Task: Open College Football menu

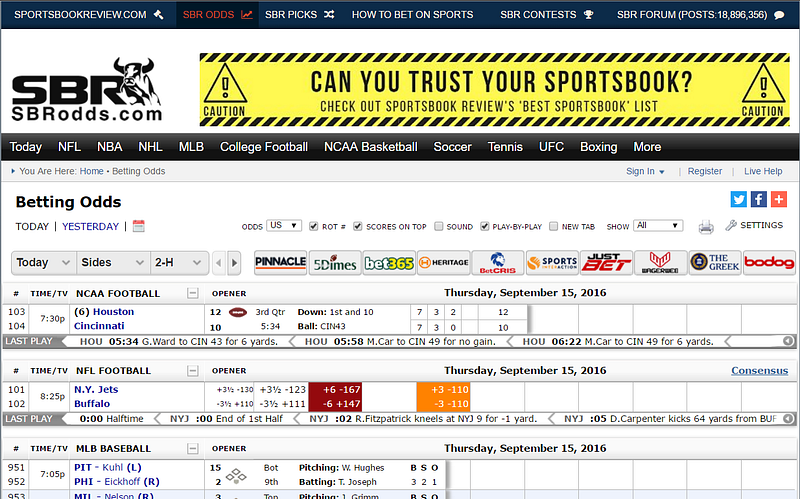Action: 264,147
